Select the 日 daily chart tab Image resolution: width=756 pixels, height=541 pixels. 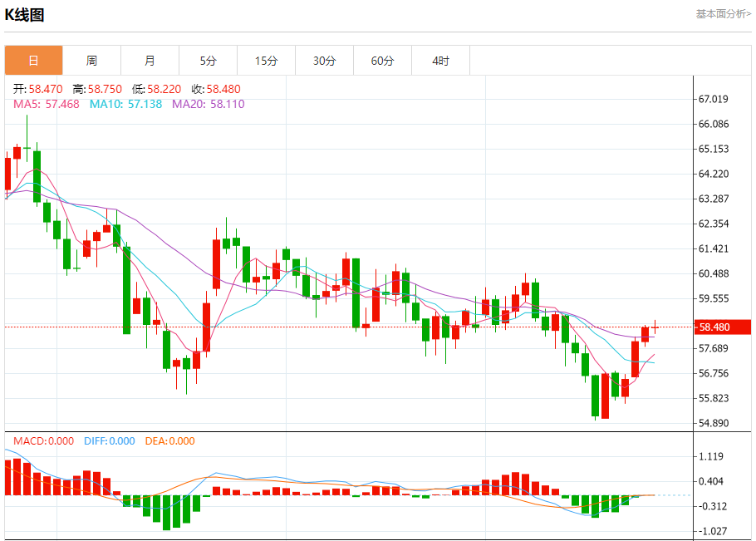[x=34, y=61]
